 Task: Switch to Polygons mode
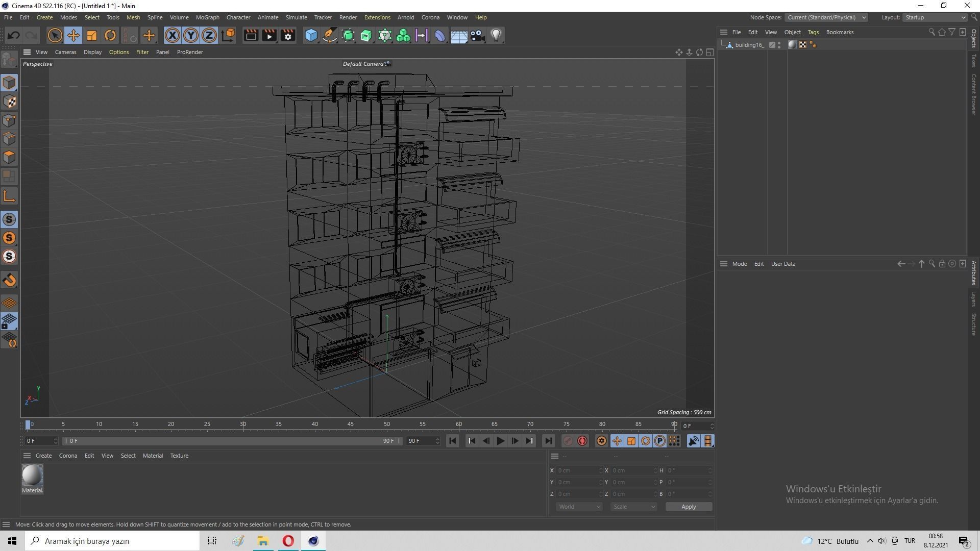9,157
